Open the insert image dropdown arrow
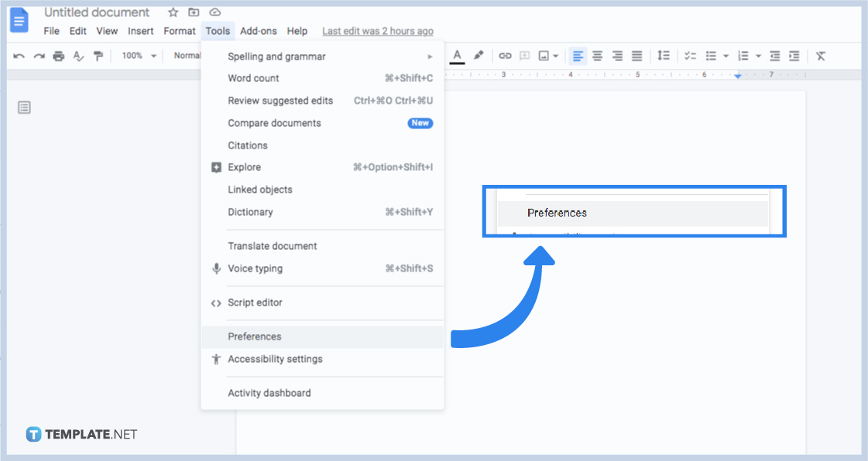The height and width of the screenshot is (461, 868). pos(554,56)
